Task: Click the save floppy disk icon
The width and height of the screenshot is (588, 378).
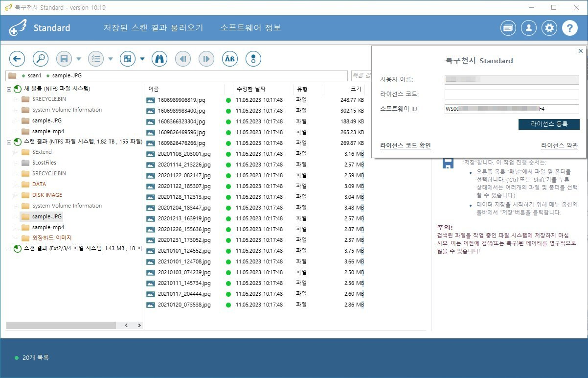Action: (x=64, y=59)
